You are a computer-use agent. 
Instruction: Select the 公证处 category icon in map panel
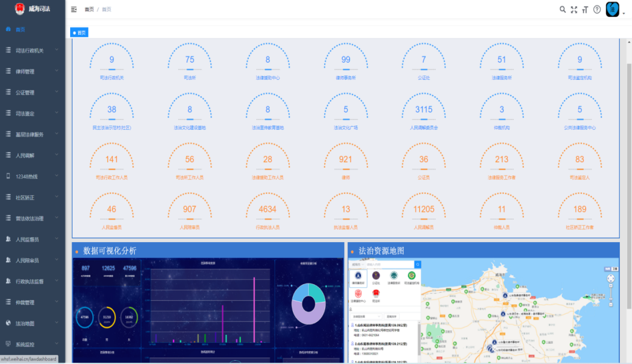click(376, 277)
